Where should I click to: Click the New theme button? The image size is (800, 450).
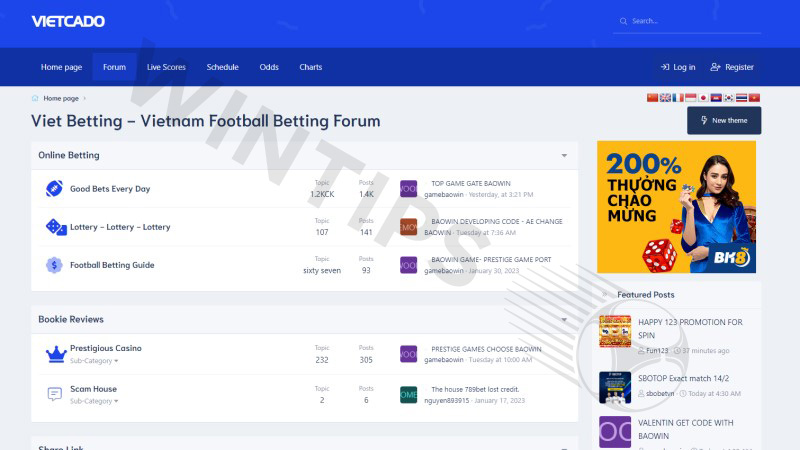[x=724, y=120]
